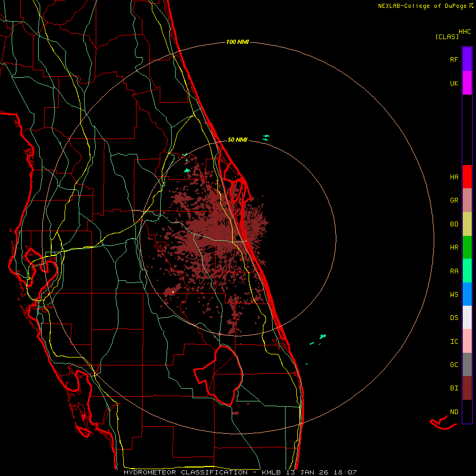The height and width of the screenshot is (476, 476).
Task: Click the "[CLAS]" unit label
Action: pos(447,36)
